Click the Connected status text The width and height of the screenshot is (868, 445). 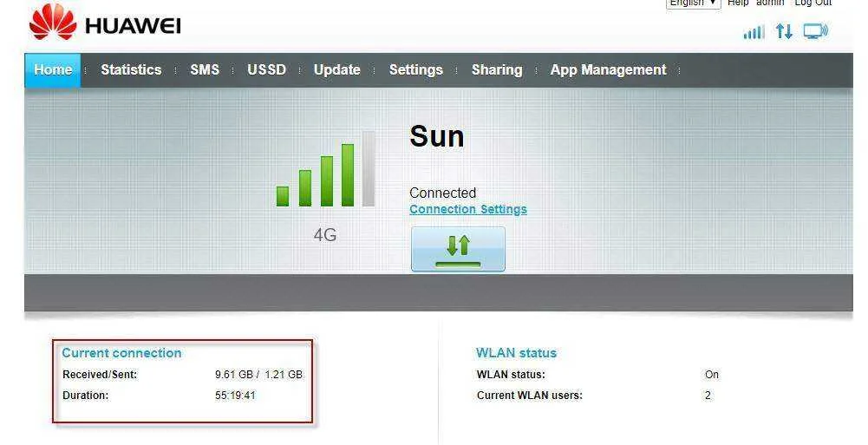(x=443, y=193)
